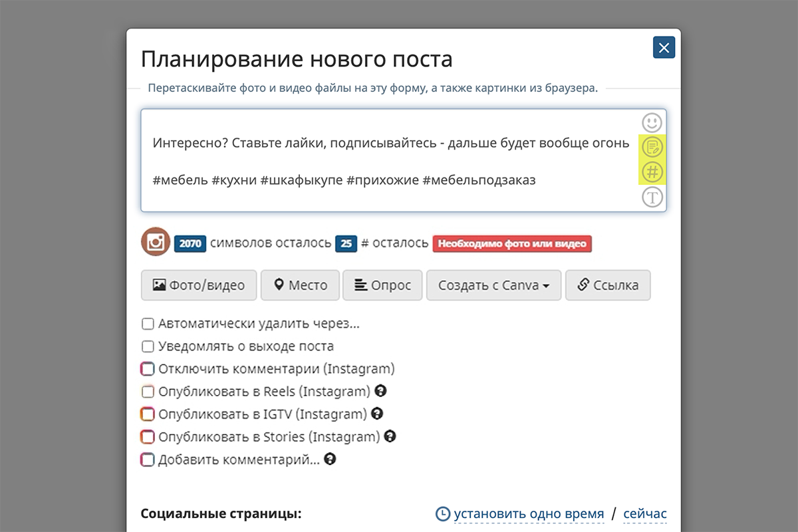Toggle Опубликовать в Stories (Instagram) checkbox
The width and height of the screenshot is (798, 532).
(148, 437)
